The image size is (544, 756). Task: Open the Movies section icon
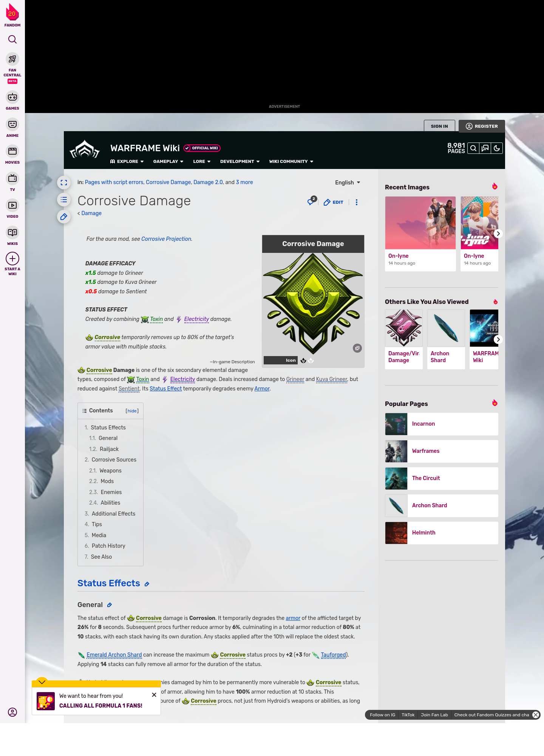(12, 152)
